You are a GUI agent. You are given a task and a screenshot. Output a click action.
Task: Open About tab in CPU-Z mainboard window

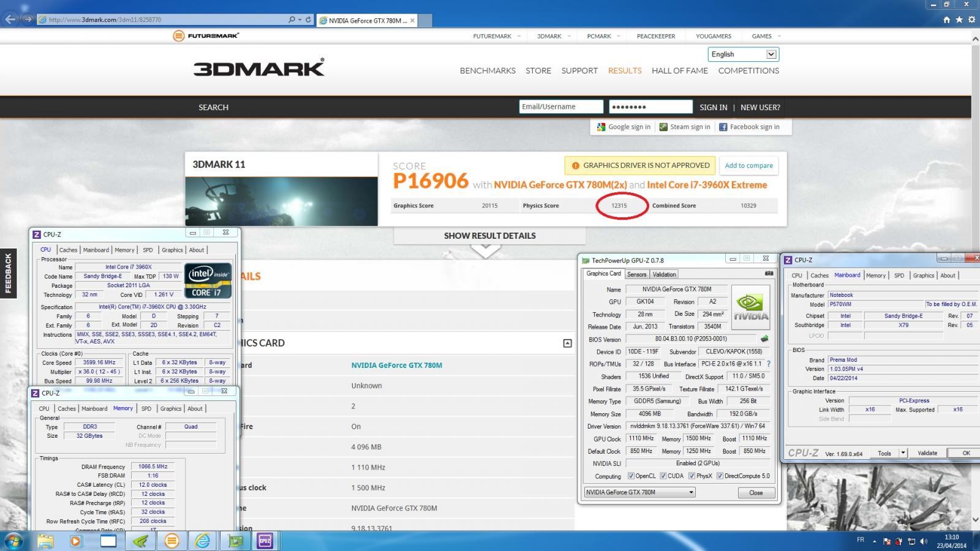point(948,275)
